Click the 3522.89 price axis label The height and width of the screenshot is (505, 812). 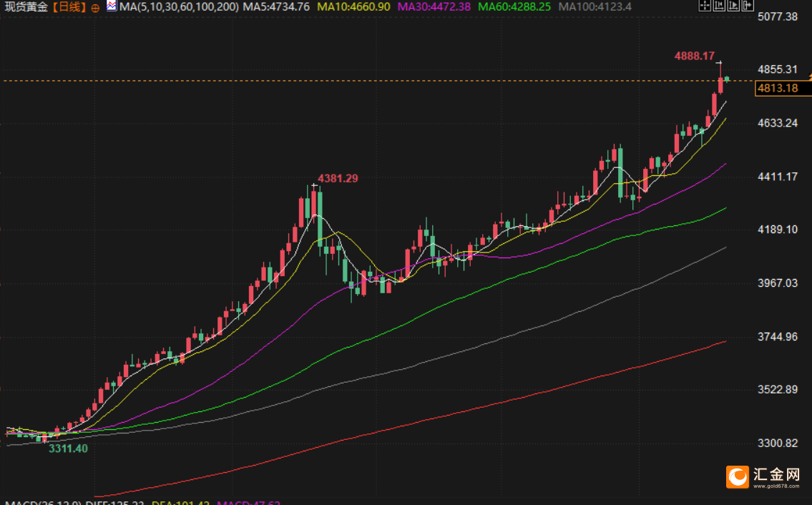(778, 390)
